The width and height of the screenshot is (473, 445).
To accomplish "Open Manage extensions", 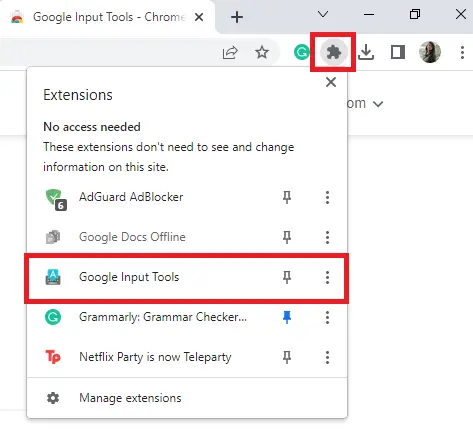I will (x=187, y=398).
